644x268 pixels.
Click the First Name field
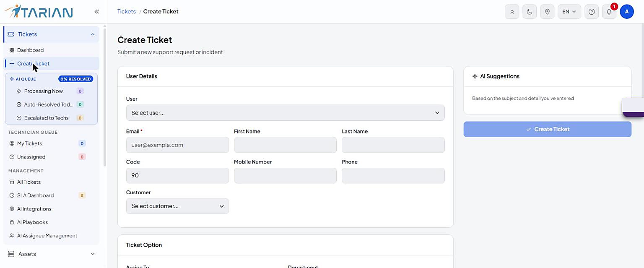pos(285,145)
